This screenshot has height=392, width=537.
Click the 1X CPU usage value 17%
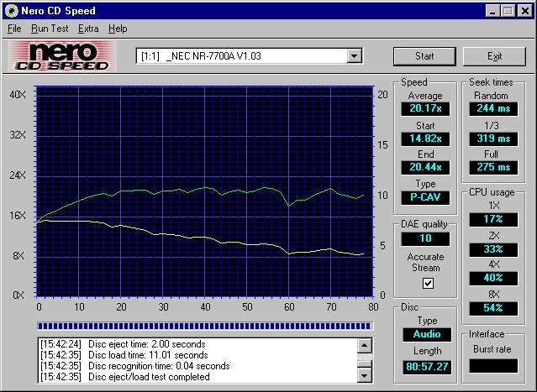[x=493, y=219]
